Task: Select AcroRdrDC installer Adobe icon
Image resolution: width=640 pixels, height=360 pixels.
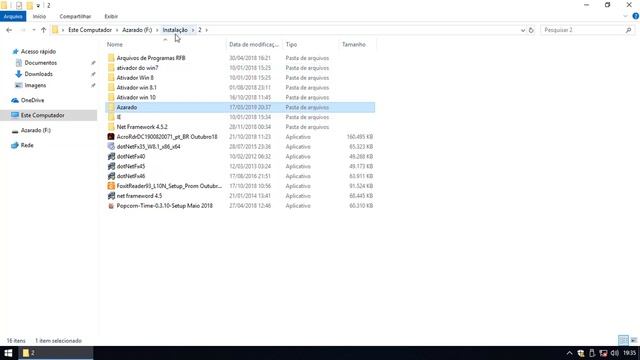Action: [x=111, y=137]
